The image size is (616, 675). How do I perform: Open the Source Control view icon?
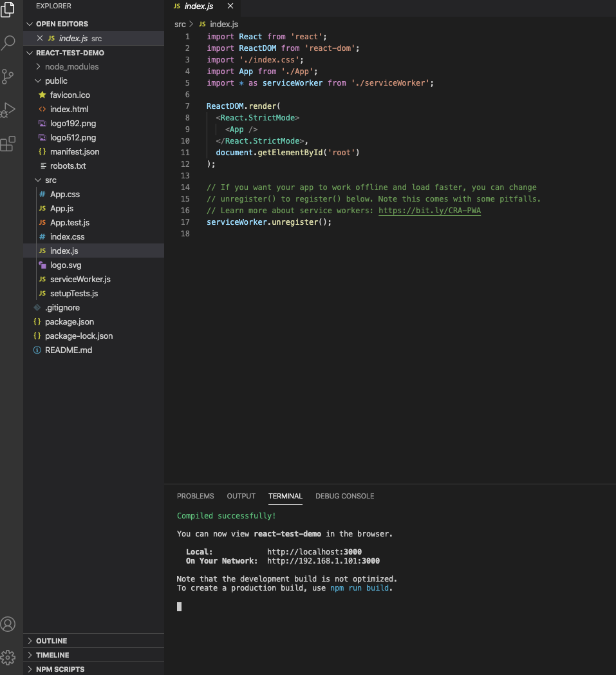tap(8, 77)
